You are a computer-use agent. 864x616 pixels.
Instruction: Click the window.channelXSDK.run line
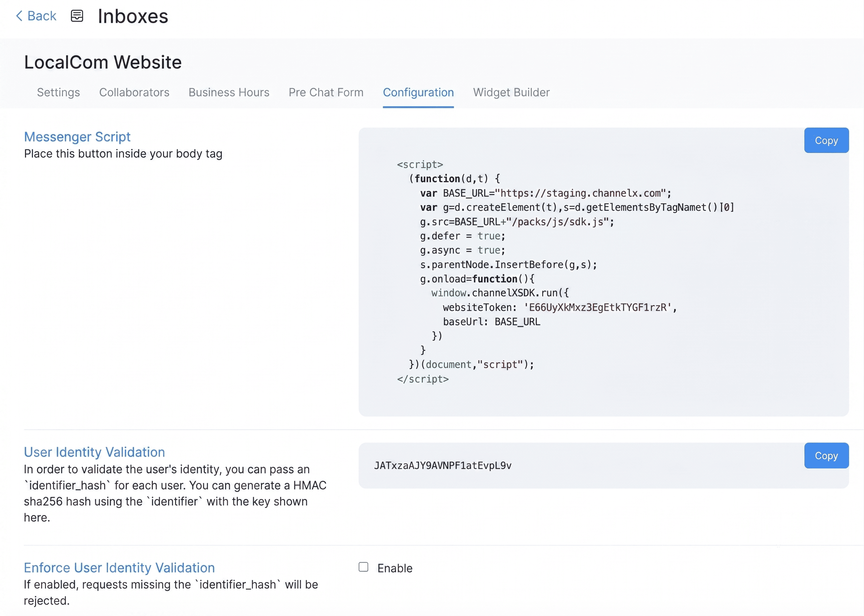pyautogui.click(x=500, y=293)
